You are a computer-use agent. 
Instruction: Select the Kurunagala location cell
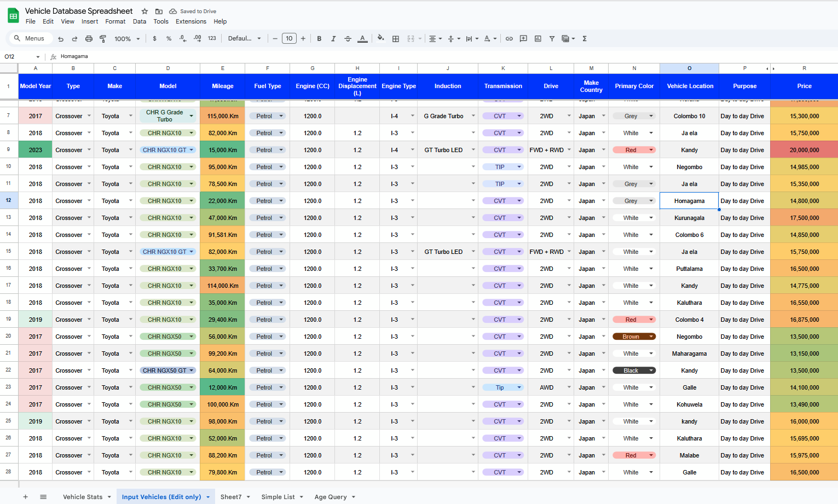click(689, 218)
